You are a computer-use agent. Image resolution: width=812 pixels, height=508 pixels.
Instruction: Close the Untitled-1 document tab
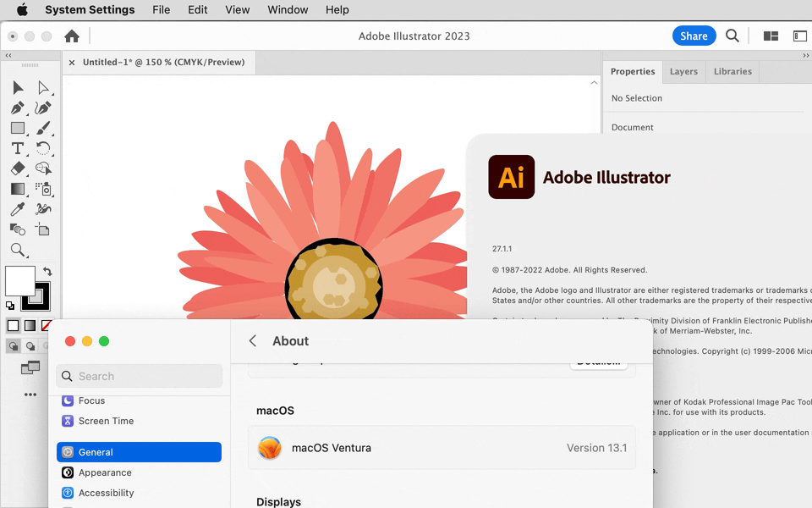72,62
